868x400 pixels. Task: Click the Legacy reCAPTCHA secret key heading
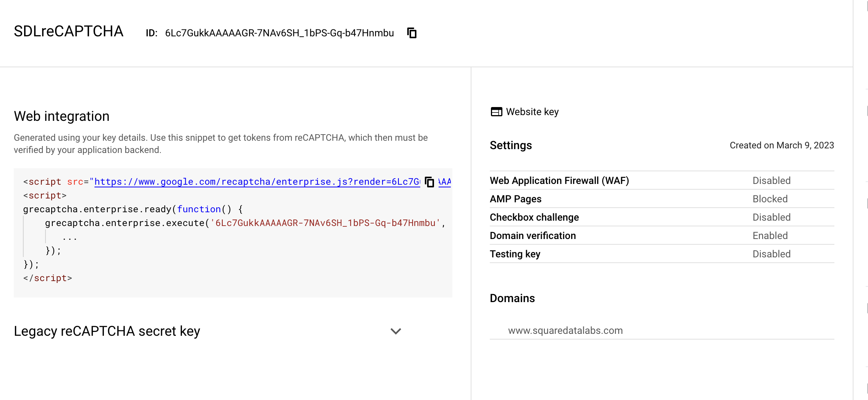click(107, 331)
